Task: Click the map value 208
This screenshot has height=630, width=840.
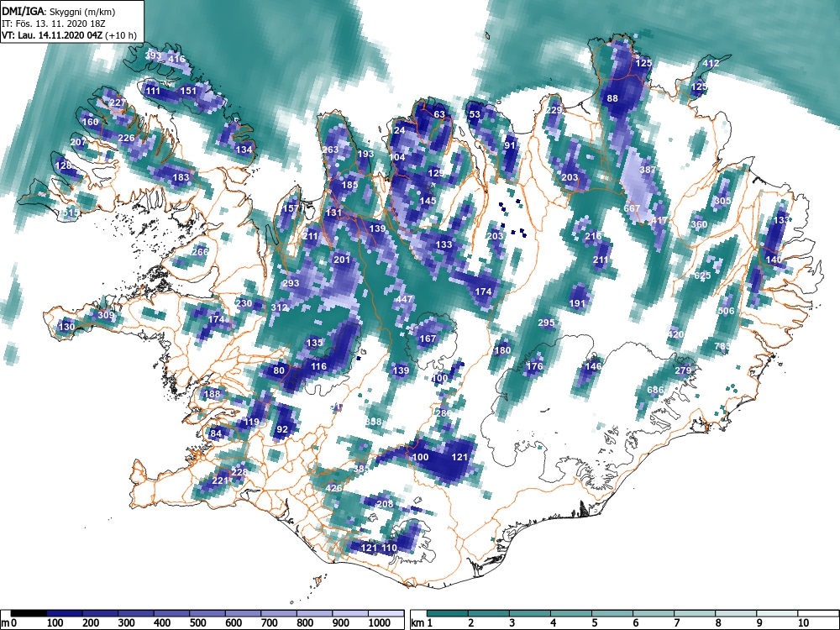Action: (x=386, y=504)
